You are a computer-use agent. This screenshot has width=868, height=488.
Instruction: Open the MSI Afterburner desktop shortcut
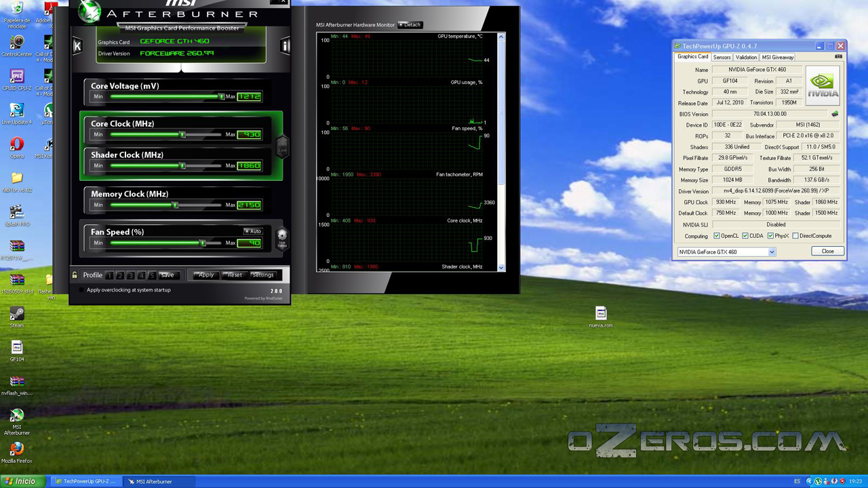pyautogui.click(x=17, y=423)
